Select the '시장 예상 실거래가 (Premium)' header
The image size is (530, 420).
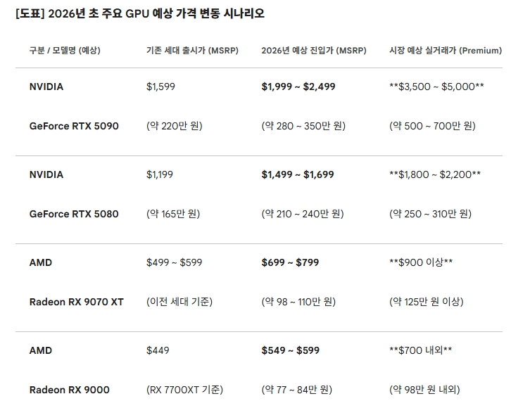(x=446, y=50)
